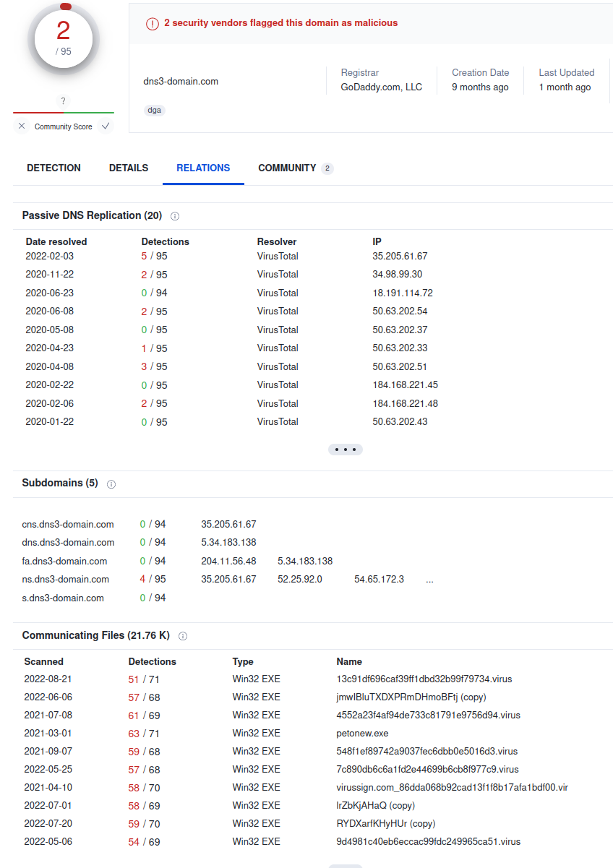This screenshot has height=868, width=613.
Task: Click the 2/95 detection score gauge
Action: click(x=64, y=36)
